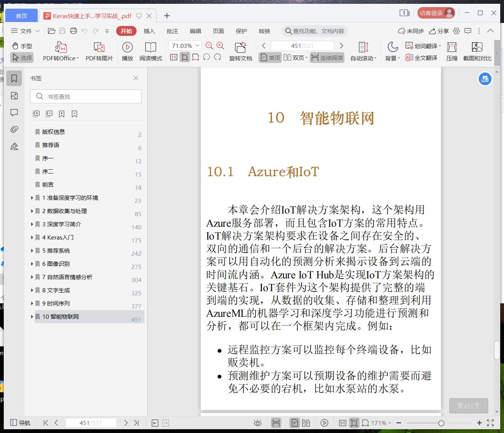Click the bookmark search field (书签查找)
This screenshot has height=433, width=504.
pyautogui.click(x=86, y=97)
